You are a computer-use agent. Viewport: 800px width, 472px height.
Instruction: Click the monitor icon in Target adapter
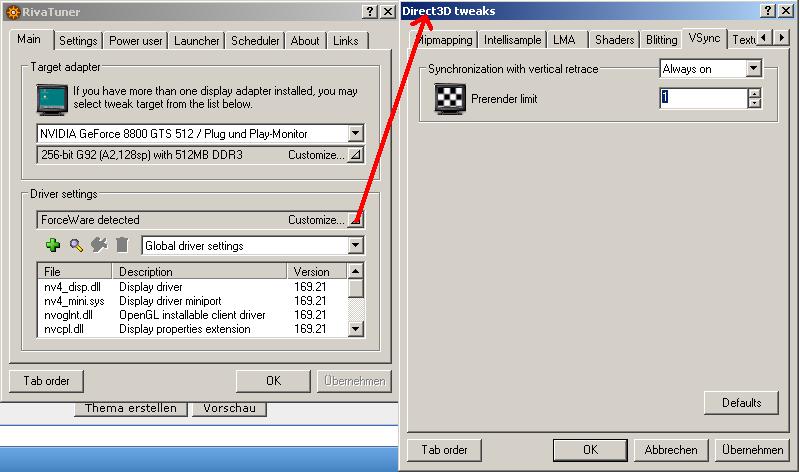pos(52,100)
